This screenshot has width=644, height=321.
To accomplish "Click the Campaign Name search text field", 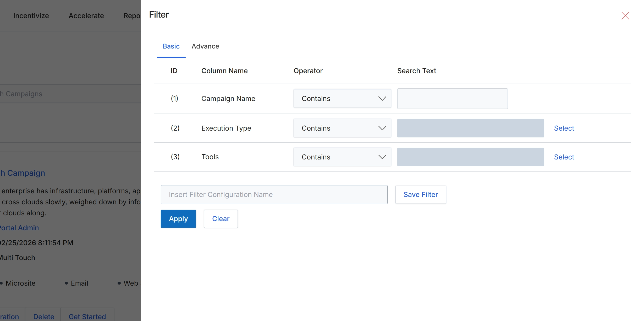I will tap(452, 99).
